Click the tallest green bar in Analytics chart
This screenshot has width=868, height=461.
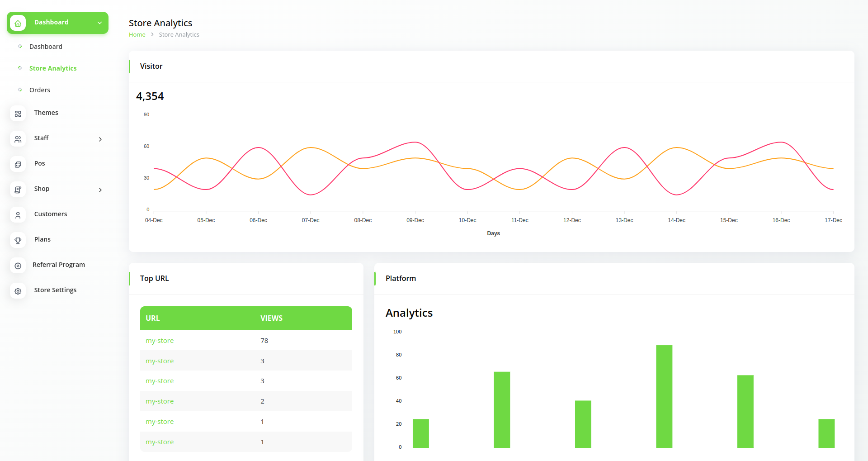tap(664, 396)
